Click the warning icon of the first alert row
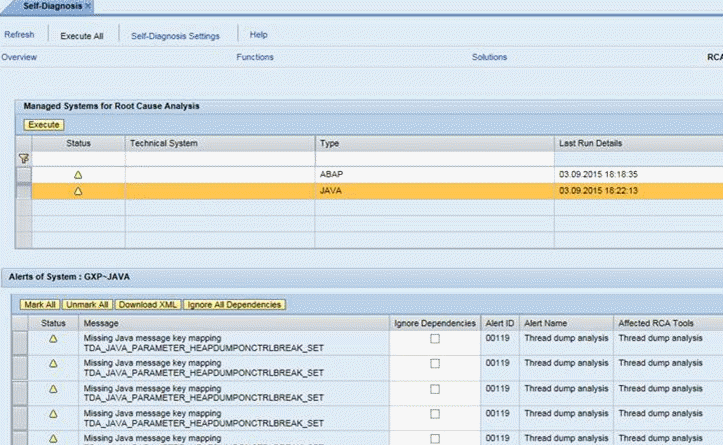The height and width of the screenshot is (445, 723). coord(53,339)
